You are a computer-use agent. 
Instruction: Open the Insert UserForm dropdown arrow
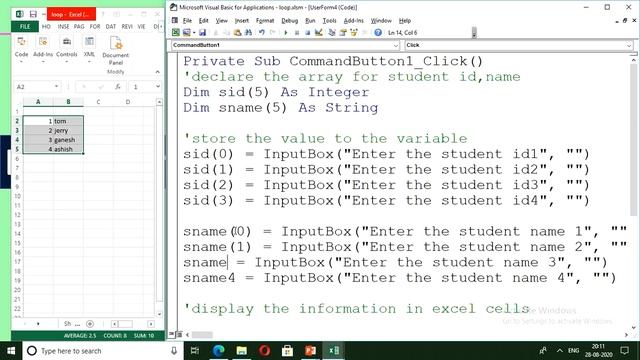(x=194, y=33)
